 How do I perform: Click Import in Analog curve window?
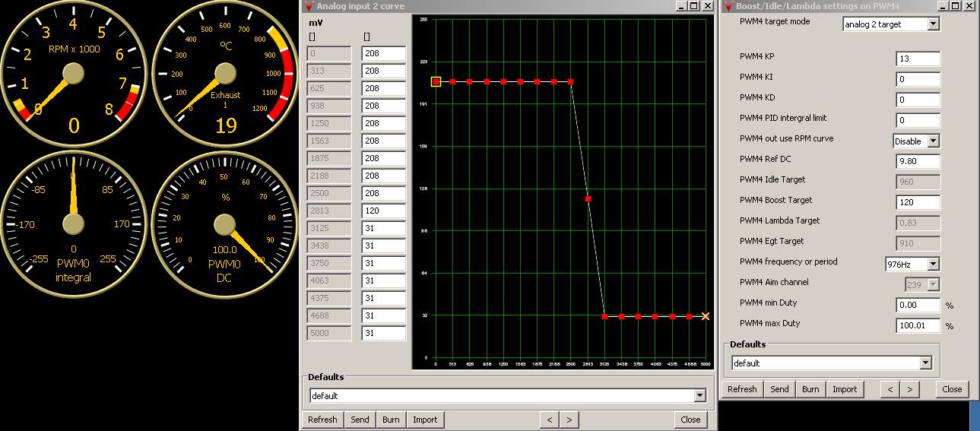[425, 420]
